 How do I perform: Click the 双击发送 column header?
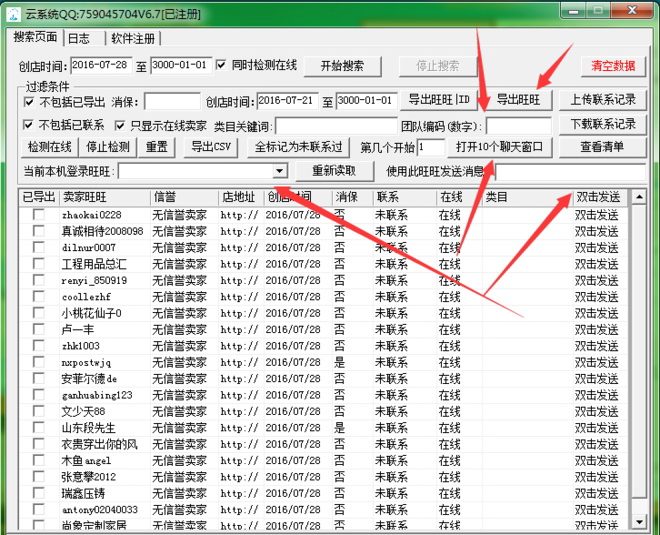pos(600,197)
